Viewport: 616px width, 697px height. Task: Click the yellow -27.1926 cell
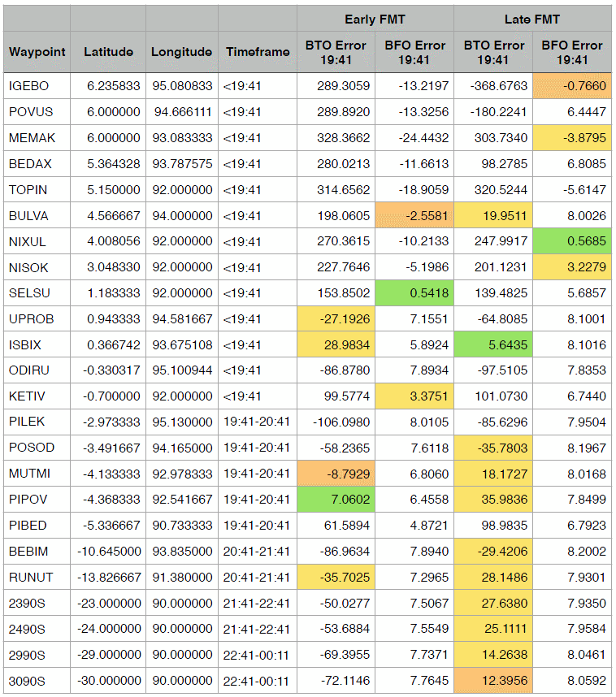336,318
